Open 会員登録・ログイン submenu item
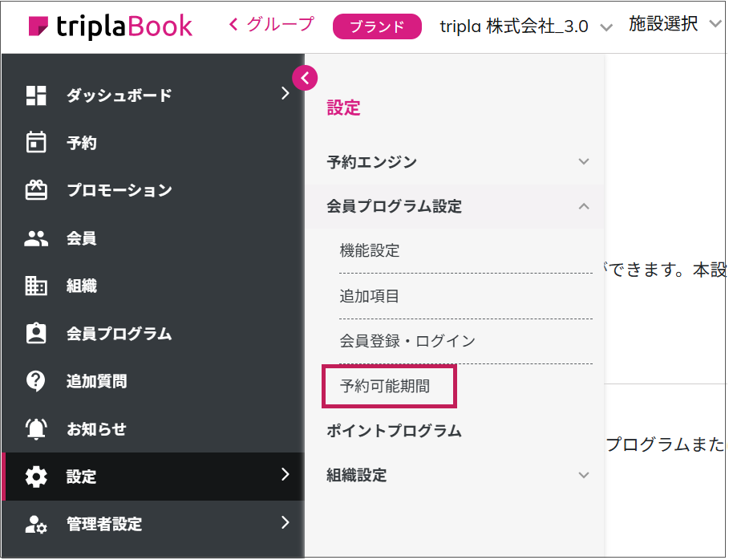729x560 pixels. (x=466, y=341)
